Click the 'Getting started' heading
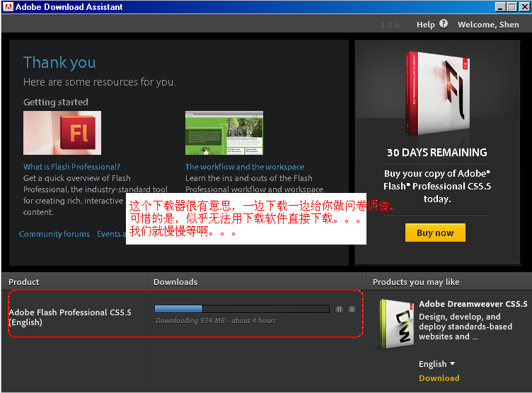 56,102
